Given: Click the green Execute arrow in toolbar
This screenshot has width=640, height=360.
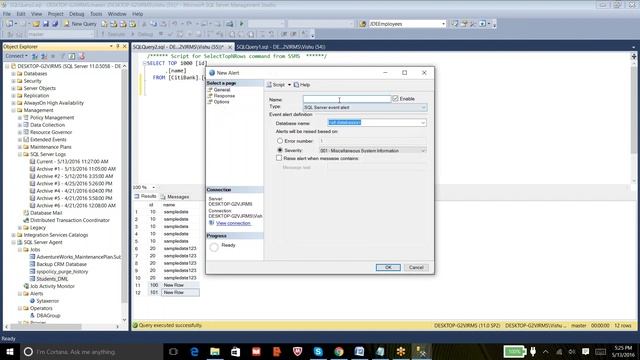Looking at the screenshot, I should coord(241,24).
